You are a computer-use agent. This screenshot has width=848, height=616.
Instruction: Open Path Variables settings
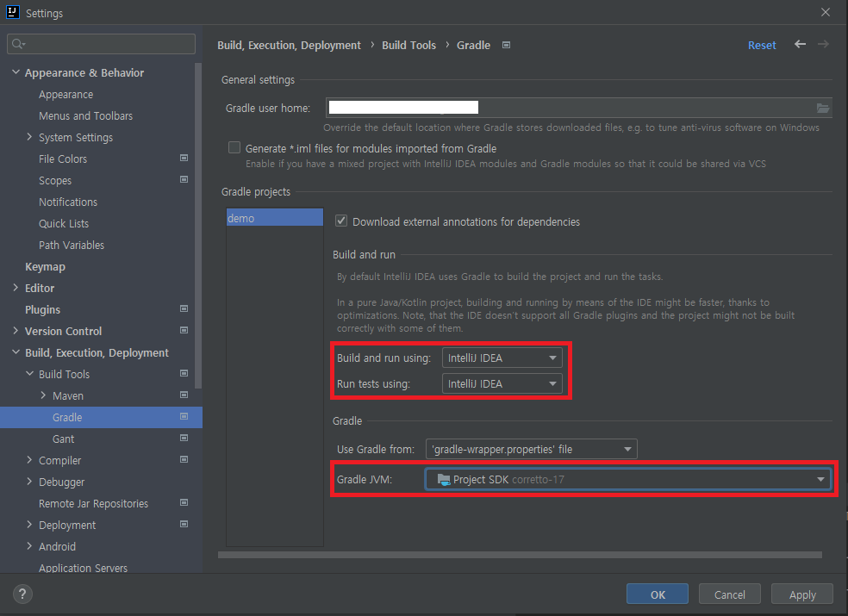(x=72, y=245)
